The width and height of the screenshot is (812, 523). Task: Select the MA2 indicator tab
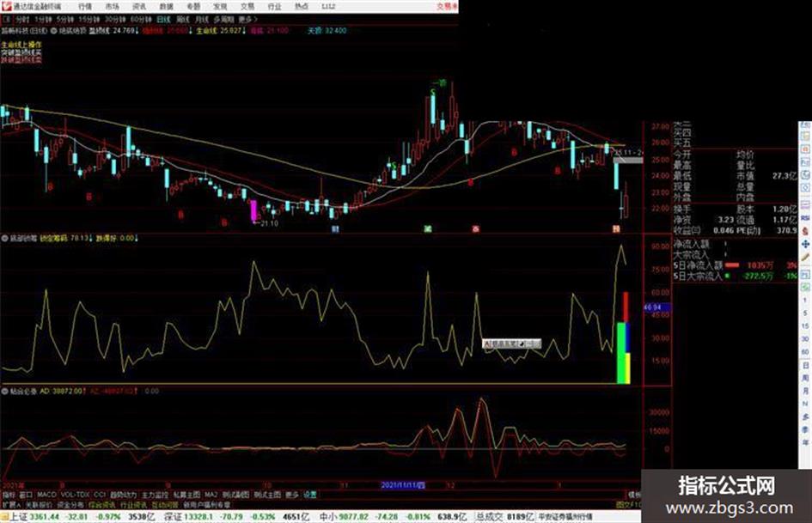(x=211, y=495)
